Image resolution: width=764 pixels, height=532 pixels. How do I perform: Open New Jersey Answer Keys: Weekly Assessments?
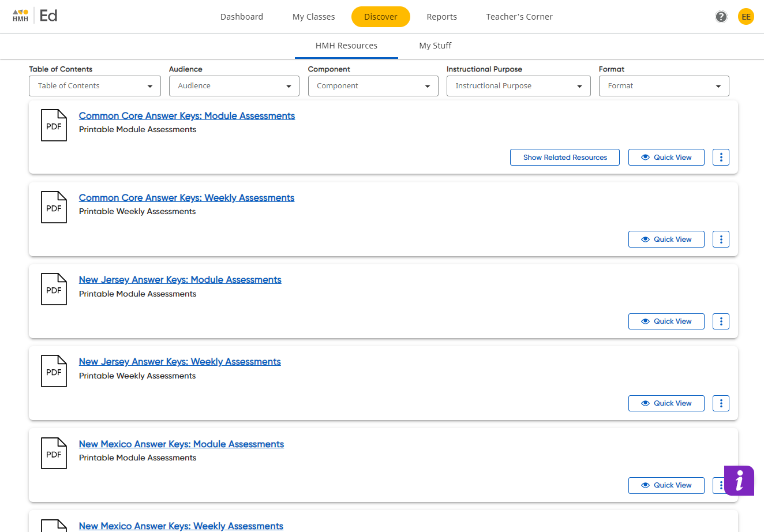point(179,361)
